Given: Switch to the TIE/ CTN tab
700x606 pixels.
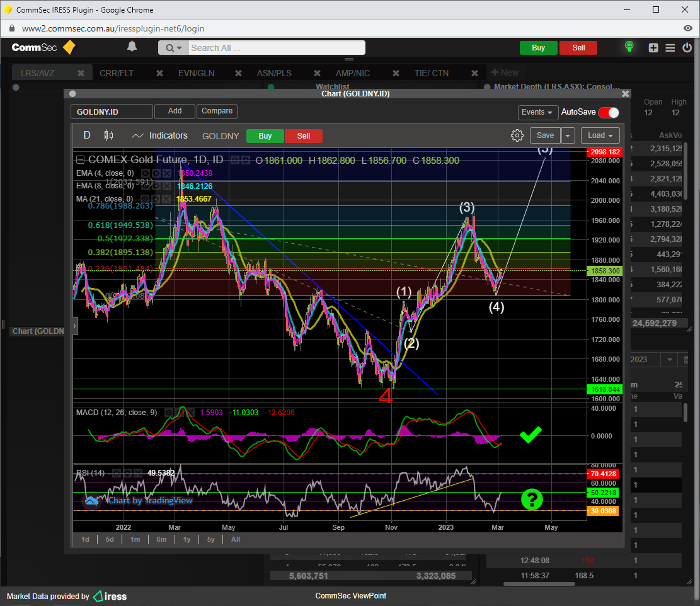Looking at the screenshot, I should [x=432, y=73].
